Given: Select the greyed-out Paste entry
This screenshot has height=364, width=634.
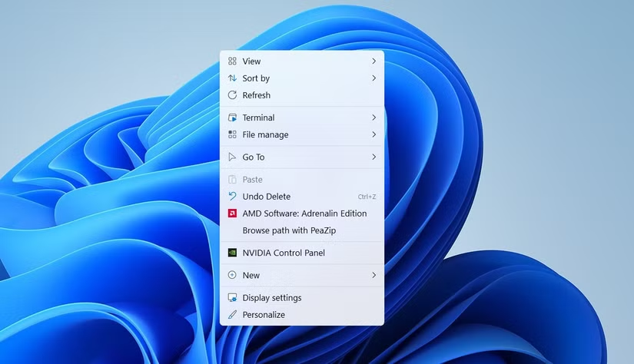Looking at the screenshot, I should pyautogui.click(x=252, y=180).
